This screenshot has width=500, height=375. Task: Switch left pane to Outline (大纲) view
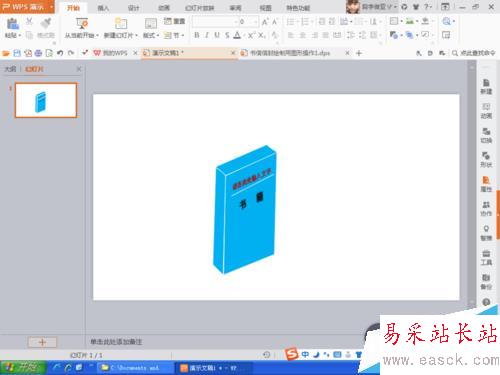click(10, 69)
